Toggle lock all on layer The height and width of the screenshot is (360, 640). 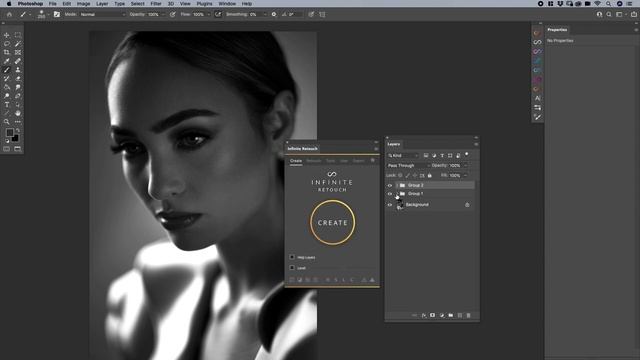(429, 176)
